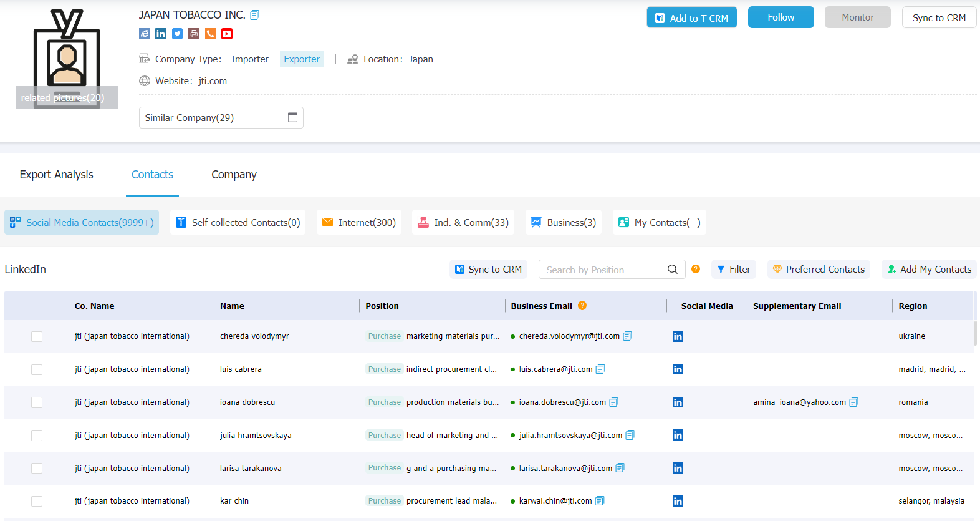Copy email luis.cabrera@jti.com
Image resolution: width=980 pixels, height=521 pixels.
point(600,369)
